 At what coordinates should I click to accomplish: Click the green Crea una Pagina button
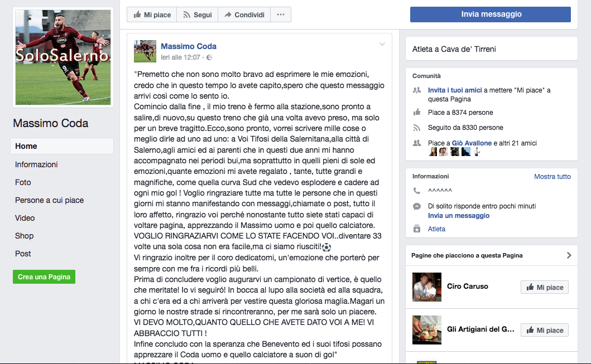point(44,276)
